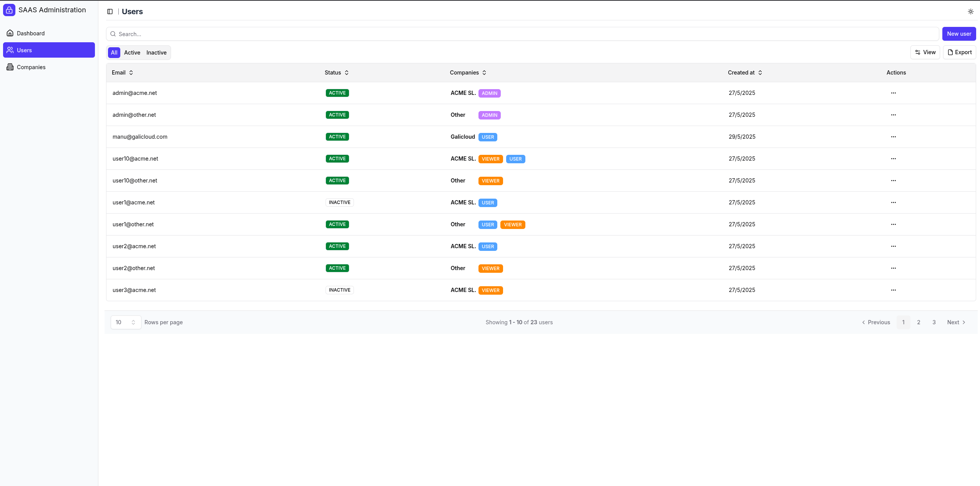
Task: Go to the Previous page
Action: click(x=876, y=322)
